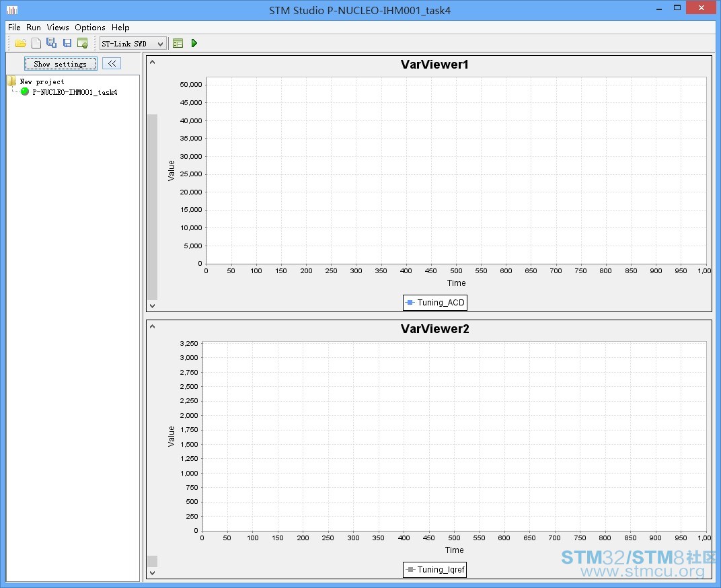Click the 50,000 tick label in VarViewer1
The image size is (721, 588).
tap(191, 85)
